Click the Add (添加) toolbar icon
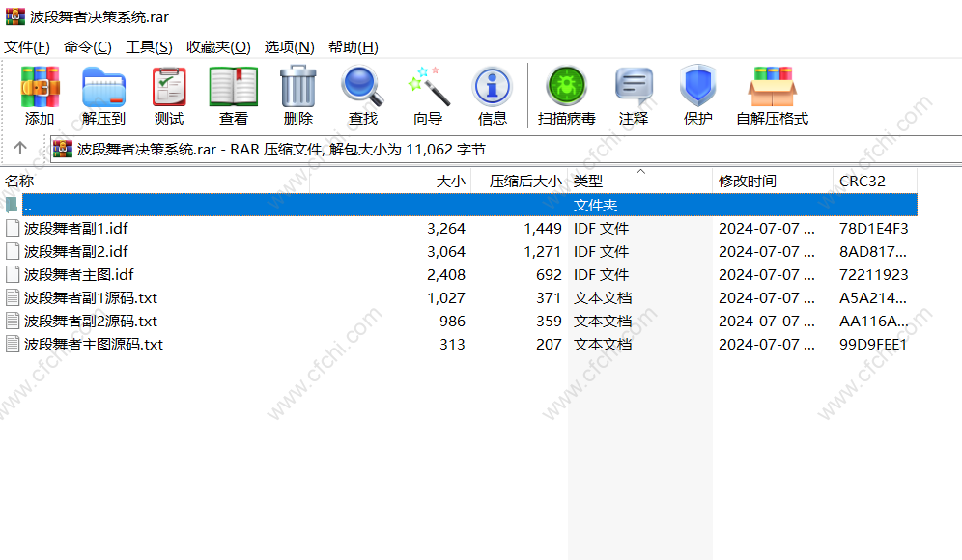The image size is (962, 560). [40, 87]
